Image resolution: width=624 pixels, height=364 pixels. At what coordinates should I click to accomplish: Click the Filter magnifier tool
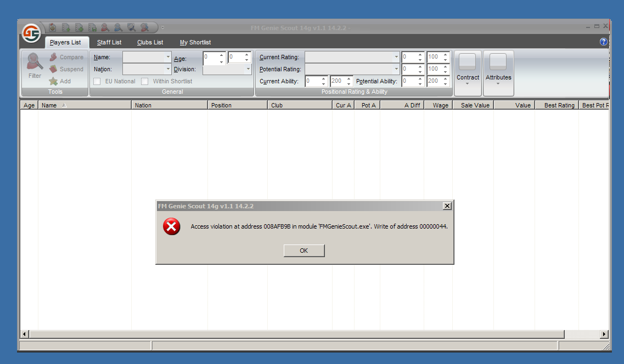click(x=35, y=66)
